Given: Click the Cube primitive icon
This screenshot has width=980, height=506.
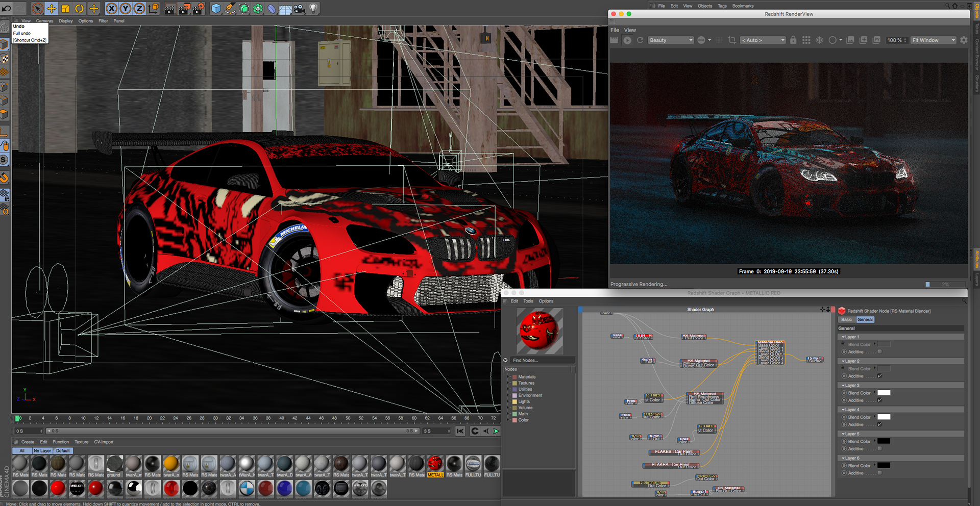Looking at the screenshot, I should [216, 8].
